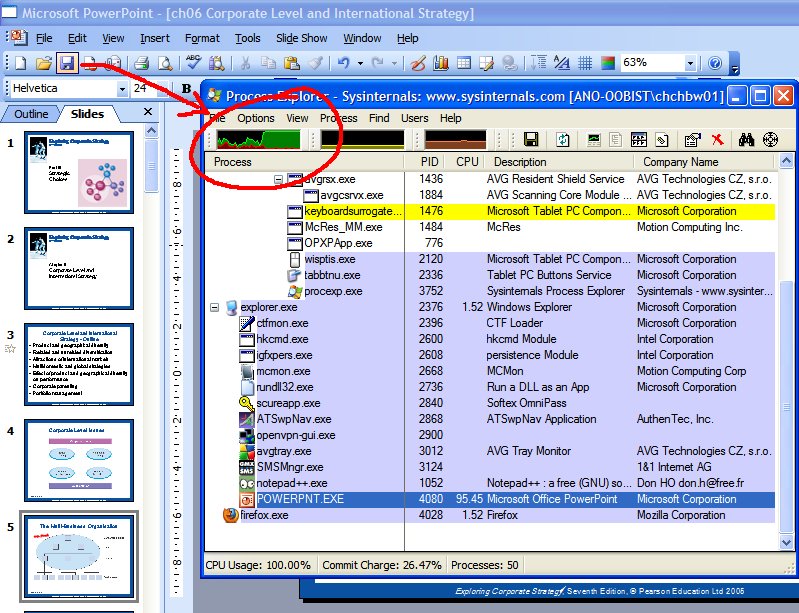
Task: Open the Redo history dropdown arrow
Action: click(x=394, y=64)
